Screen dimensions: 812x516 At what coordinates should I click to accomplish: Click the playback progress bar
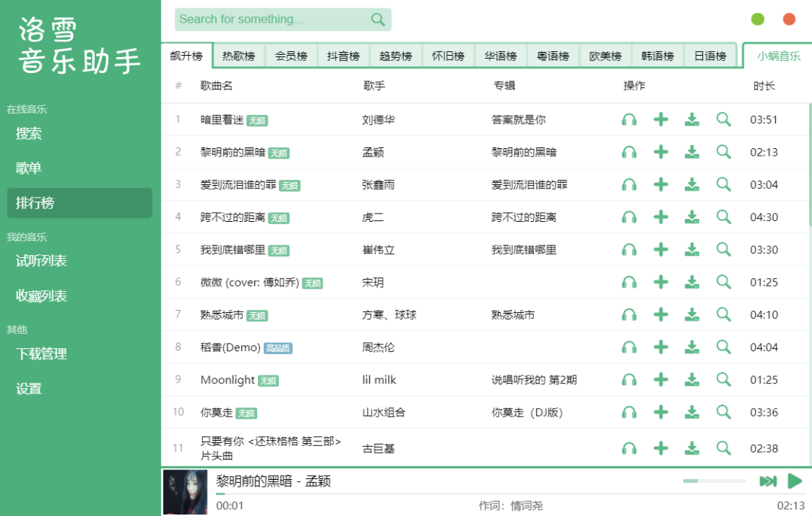[x=510, y=494]
